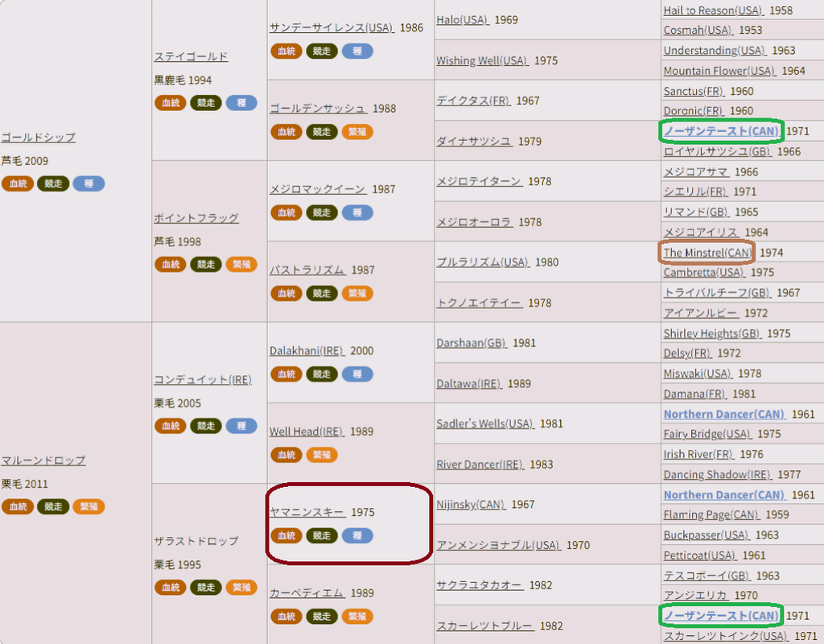
Task: Click 種 badge under ステイゴールド
Action: [x=241, y=103]
